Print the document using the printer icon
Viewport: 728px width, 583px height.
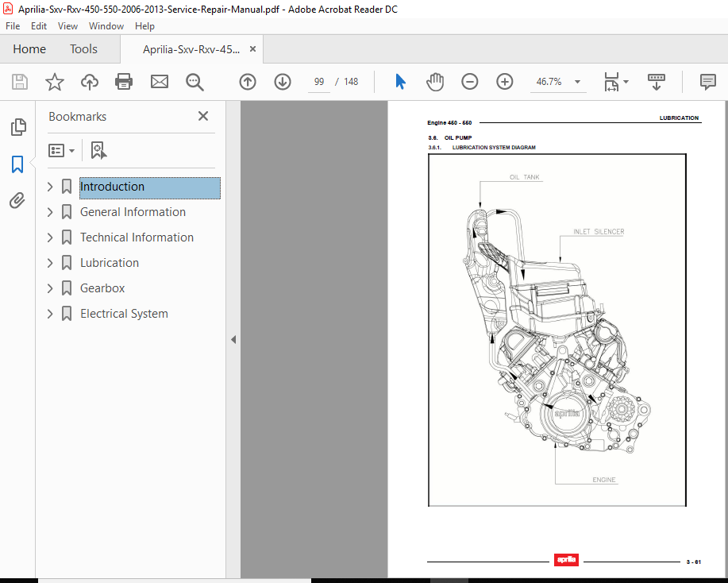click(124, 82)
